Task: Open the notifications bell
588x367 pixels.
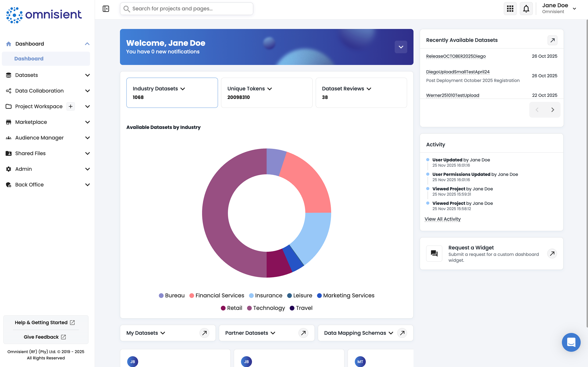Action: (x=526, y=8)
